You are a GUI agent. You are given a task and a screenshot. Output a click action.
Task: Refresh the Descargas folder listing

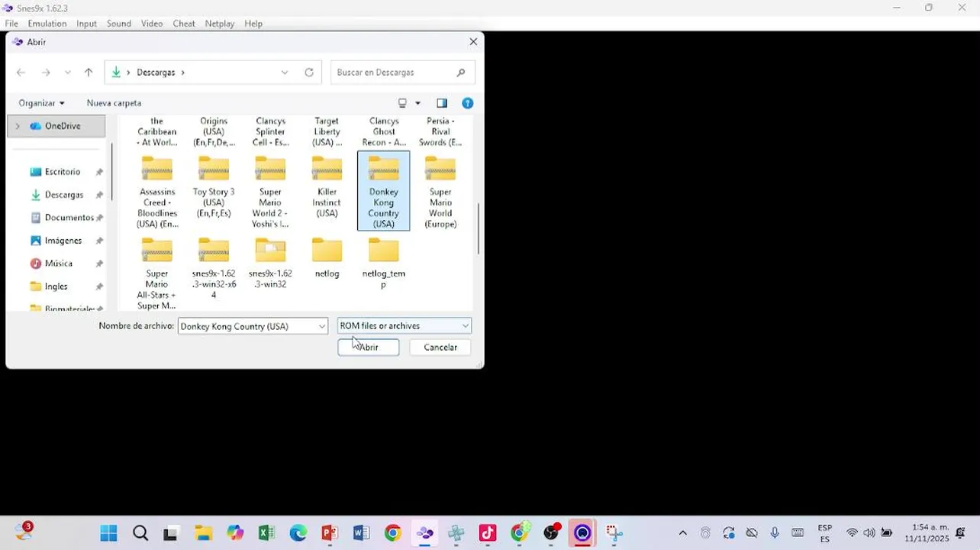309,73
